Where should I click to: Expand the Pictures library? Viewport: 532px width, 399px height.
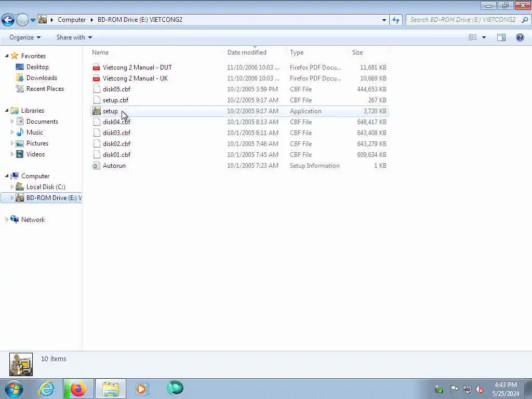12,143
